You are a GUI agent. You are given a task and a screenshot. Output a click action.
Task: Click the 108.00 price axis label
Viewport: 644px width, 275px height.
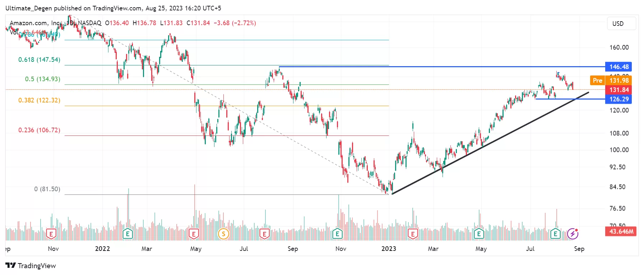[x=619, y=133]
